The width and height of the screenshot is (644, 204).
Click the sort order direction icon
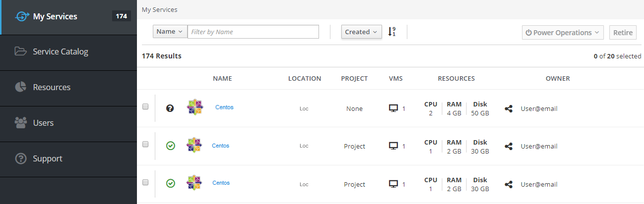pyautogui.click(x=391, y=32)
